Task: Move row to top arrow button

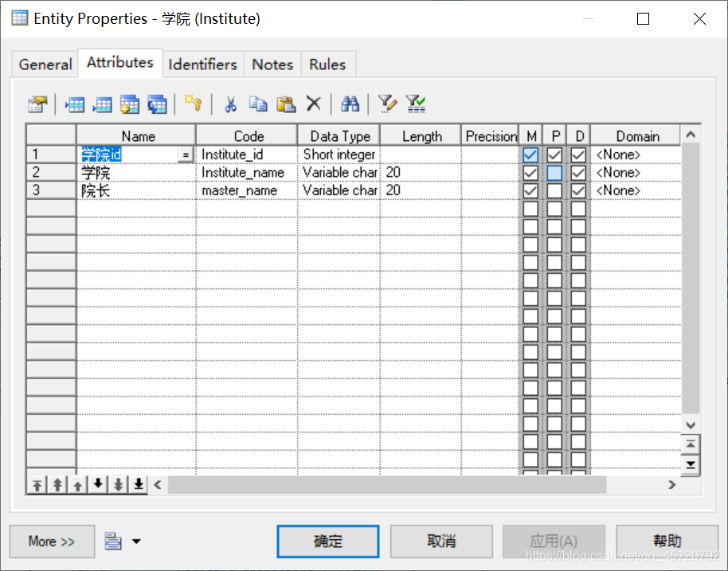Action: 37,485
